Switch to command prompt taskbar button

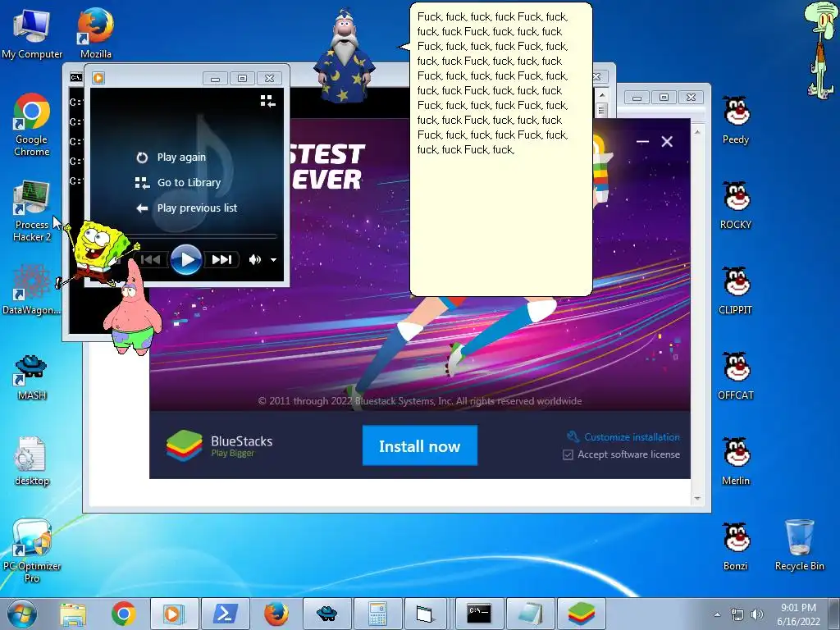(x=479, y=614)
